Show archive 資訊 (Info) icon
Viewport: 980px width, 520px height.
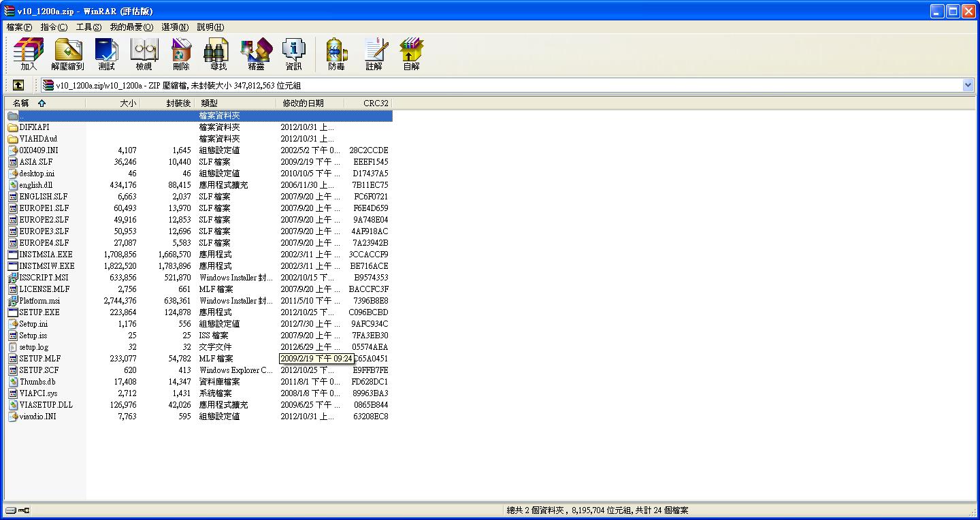click(x=293, y=54)
